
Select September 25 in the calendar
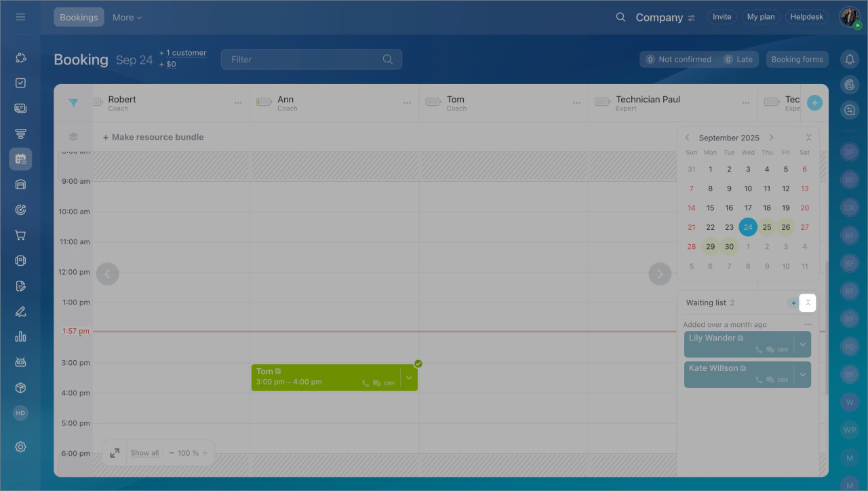[x=767, y=227]
